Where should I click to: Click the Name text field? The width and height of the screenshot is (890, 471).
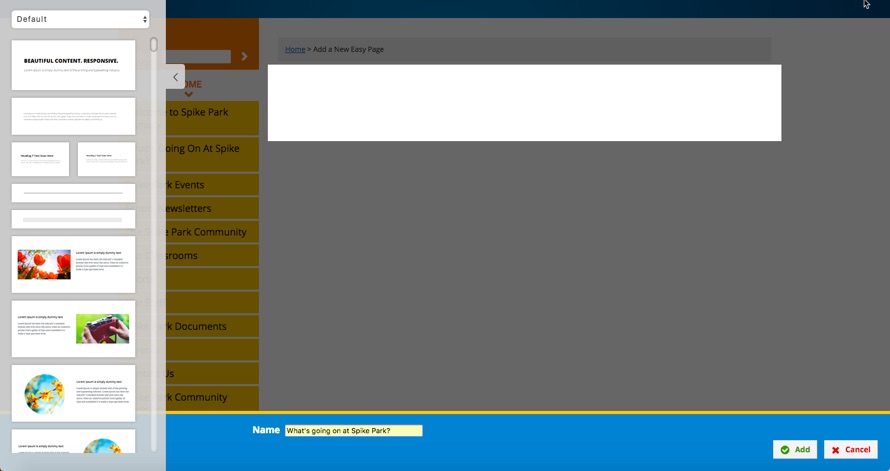[353, 431]
